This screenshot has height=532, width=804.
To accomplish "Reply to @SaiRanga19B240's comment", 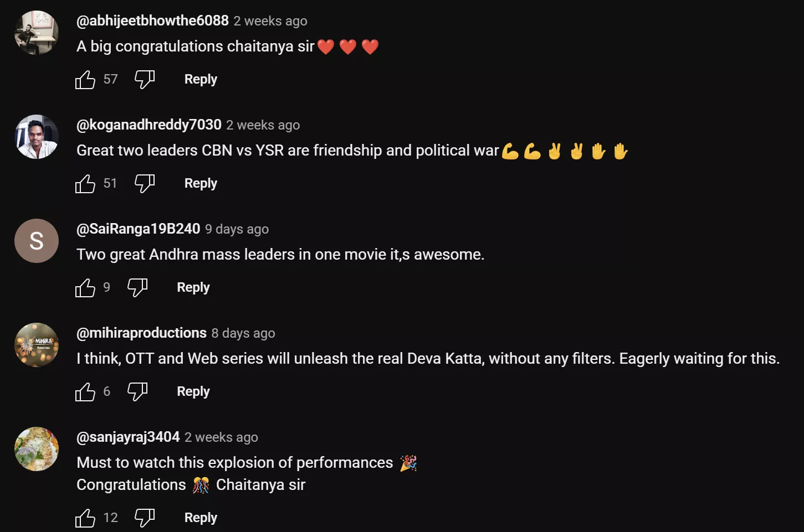I will tap(193, 287).
